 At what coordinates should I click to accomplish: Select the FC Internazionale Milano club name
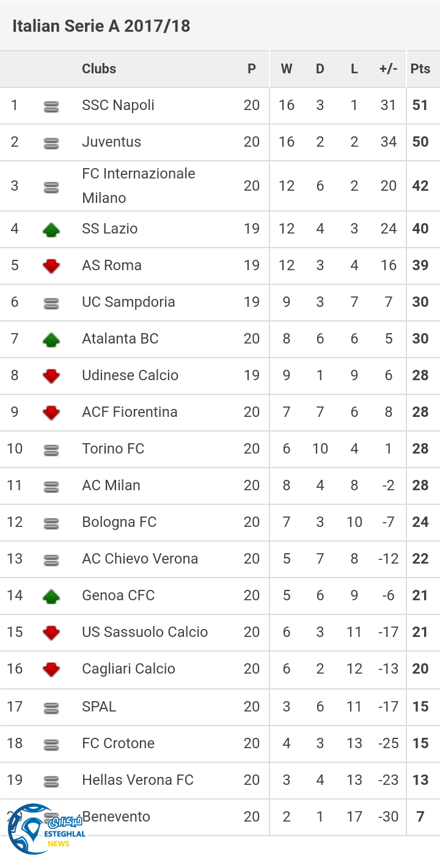click(138, 186)
